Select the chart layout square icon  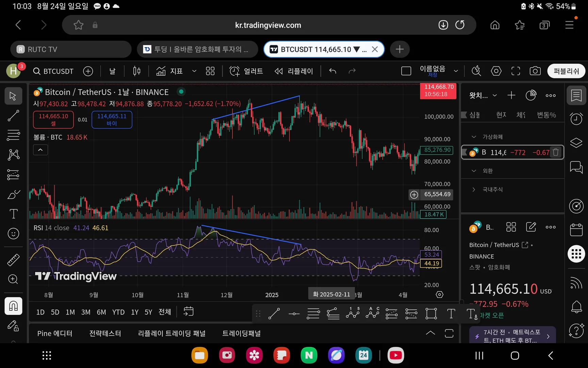[406, 71]
